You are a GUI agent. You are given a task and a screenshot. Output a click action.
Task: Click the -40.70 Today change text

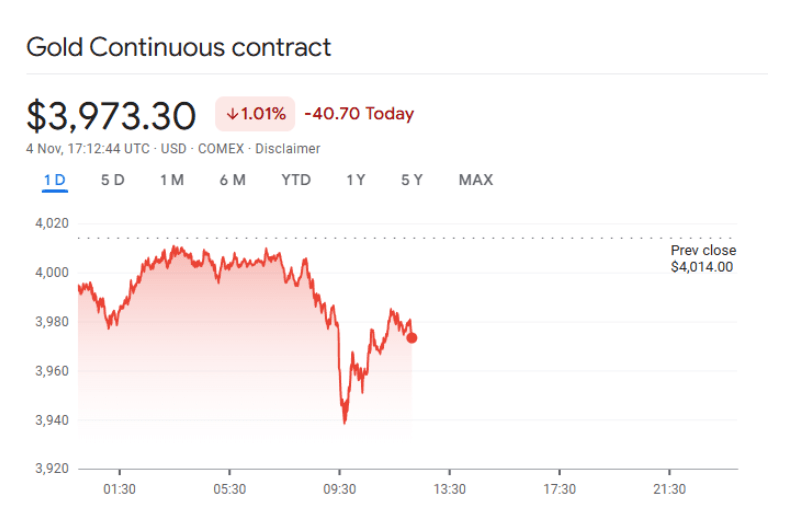(359, 114)
